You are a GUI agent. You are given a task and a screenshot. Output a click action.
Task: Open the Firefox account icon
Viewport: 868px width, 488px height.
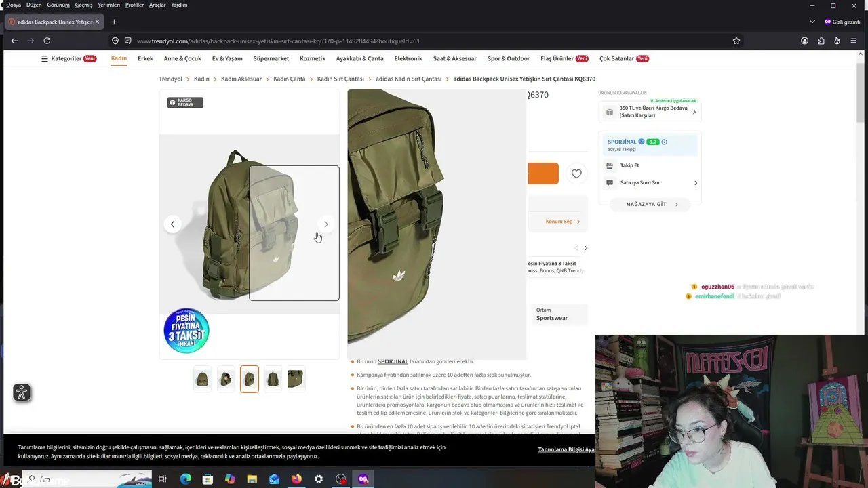coord(804,41)
